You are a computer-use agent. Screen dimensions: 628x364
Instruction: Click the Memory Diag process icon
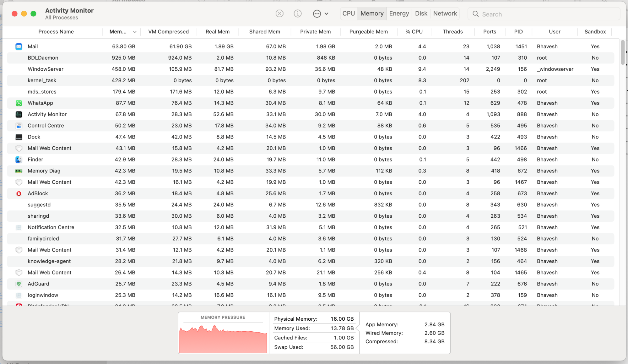(19, 171)
